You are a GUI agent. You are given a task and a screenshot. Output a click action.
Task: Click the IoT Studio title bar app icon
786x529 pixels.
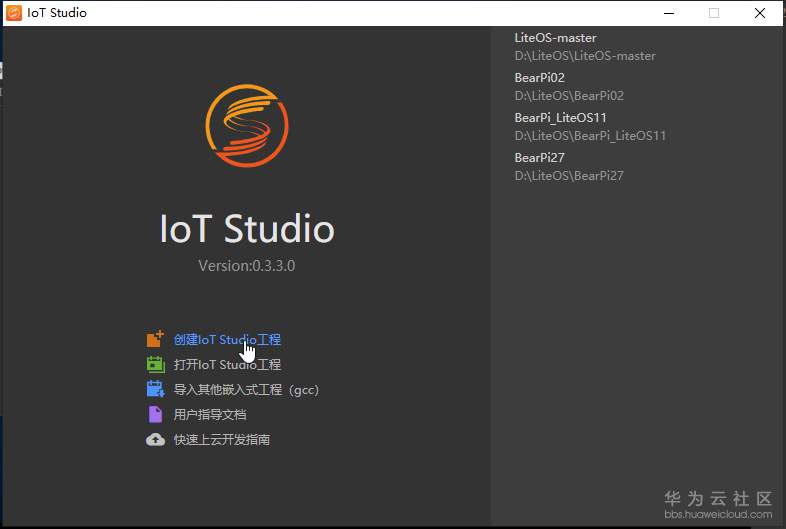[x=14, y=13]
